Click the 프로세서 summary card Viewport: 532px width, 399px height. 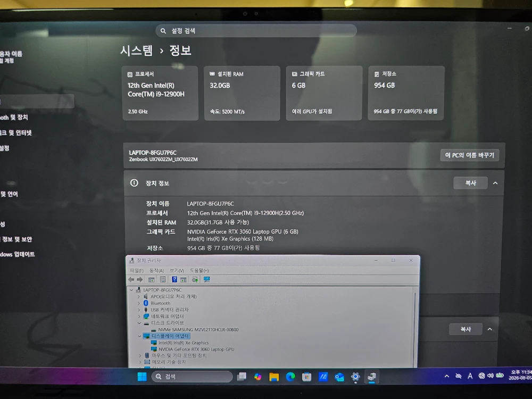(160, 93)
